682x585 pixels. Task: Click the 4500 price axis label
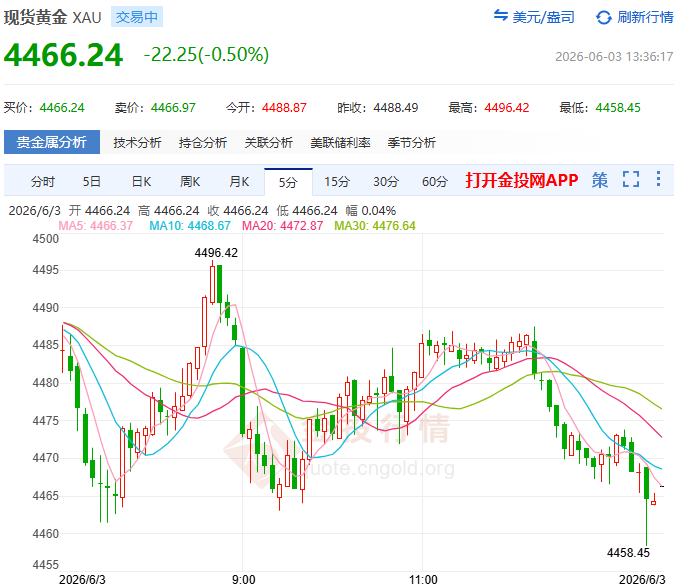[x=45, y=239]
